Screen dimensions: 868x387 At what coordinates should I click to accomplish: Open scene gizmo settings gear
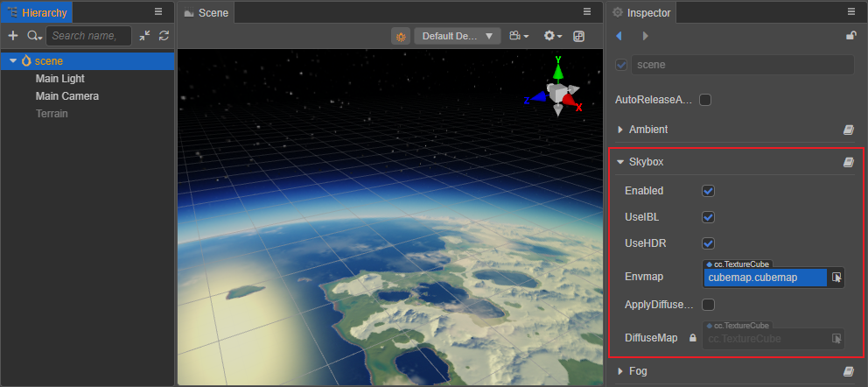(552, 36)
